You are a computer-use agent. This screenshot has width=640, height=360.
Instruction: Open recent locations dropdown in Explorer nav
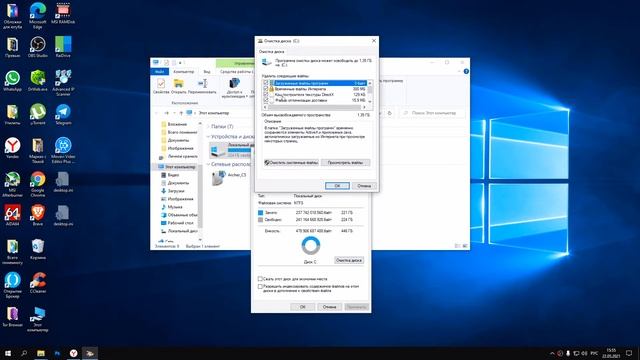(174, 113)
